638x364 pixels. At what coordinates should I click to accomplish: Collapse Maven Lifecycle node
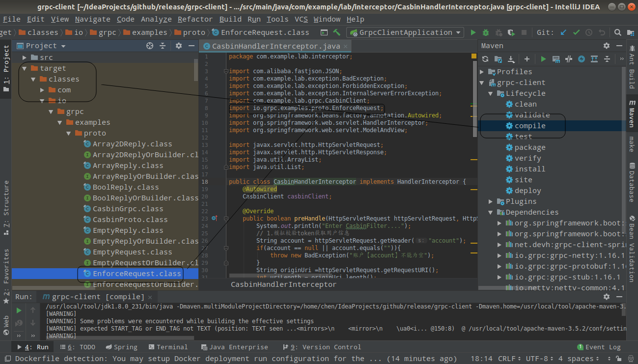pyautogui.click(x=490, y=93)
